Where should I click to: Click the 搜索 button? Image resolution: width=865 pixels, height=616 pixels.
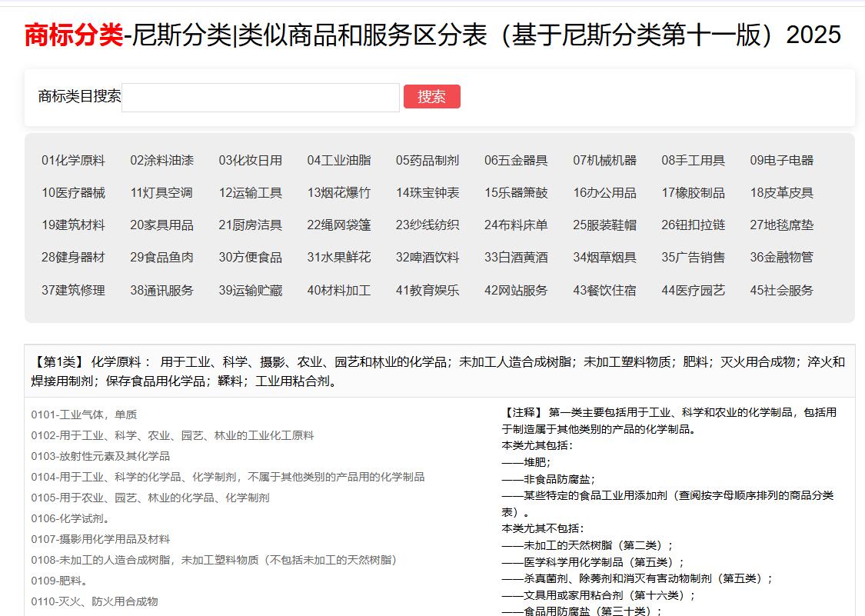tap(432, 96)
